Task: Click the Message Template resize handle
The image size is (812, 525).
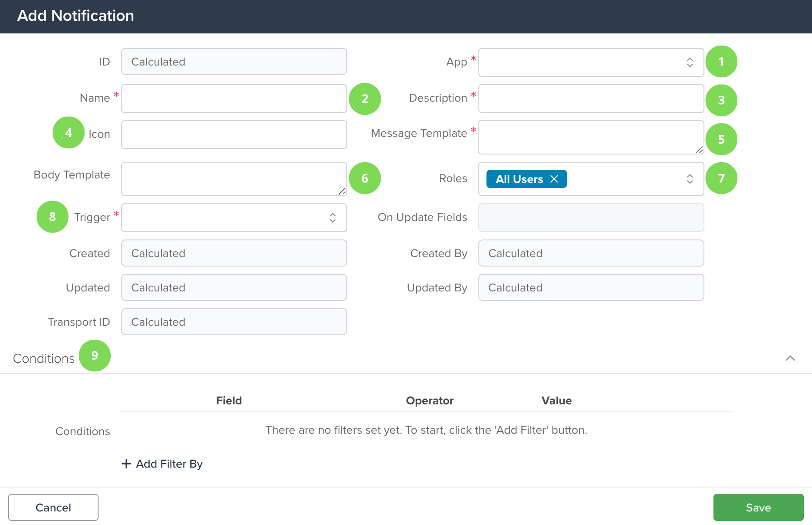Action: click(x=699, y=150)
